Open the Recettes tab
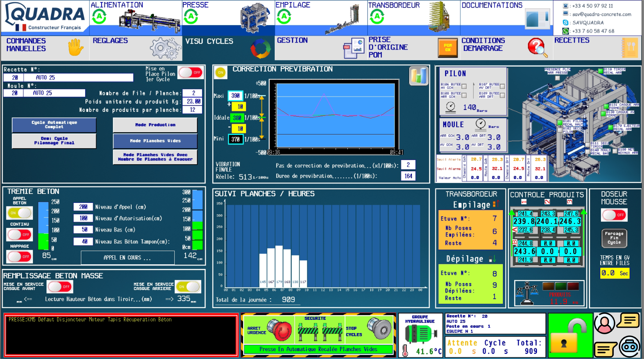 coord(597,48)
